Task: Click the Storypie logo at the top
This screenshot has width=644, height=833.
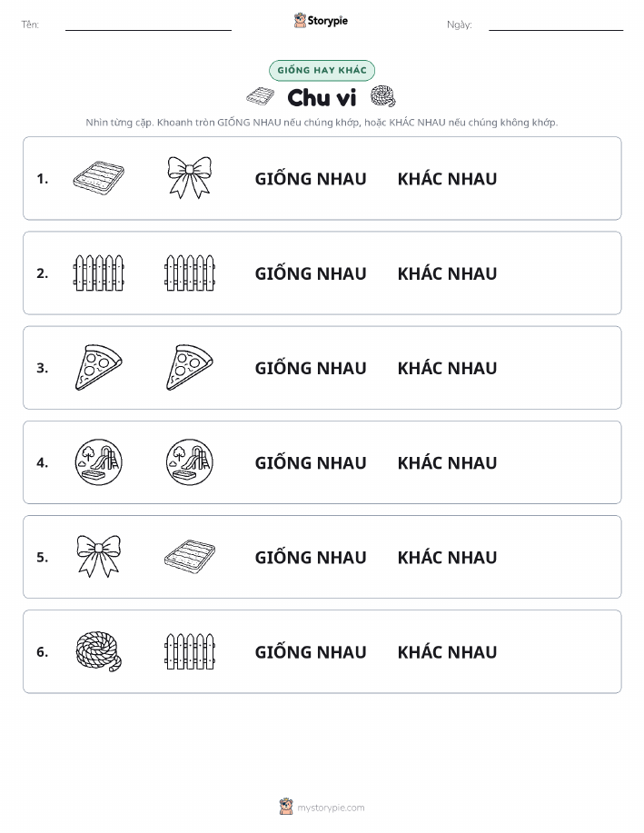Action: (x=321, y=21)
